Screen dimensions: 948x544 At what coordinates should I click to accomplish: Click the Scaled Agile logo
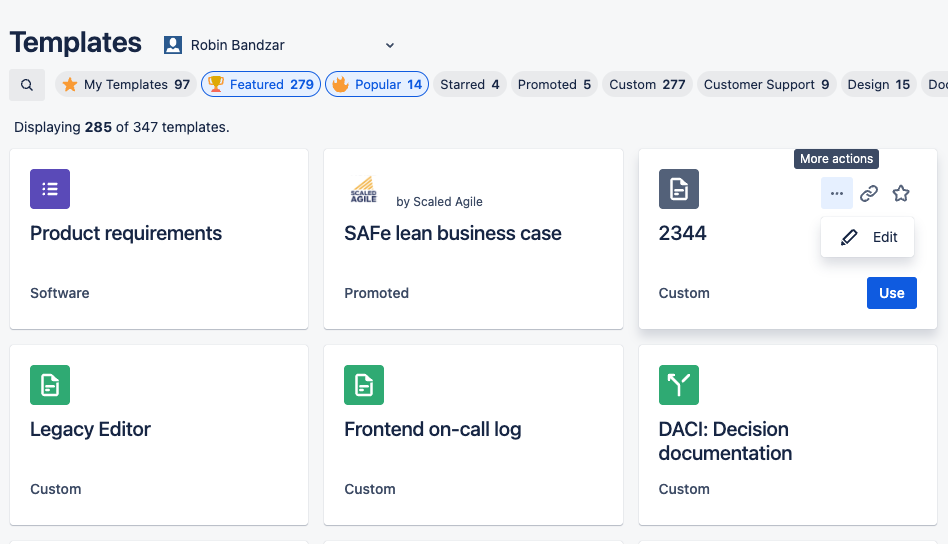[363, 189]
